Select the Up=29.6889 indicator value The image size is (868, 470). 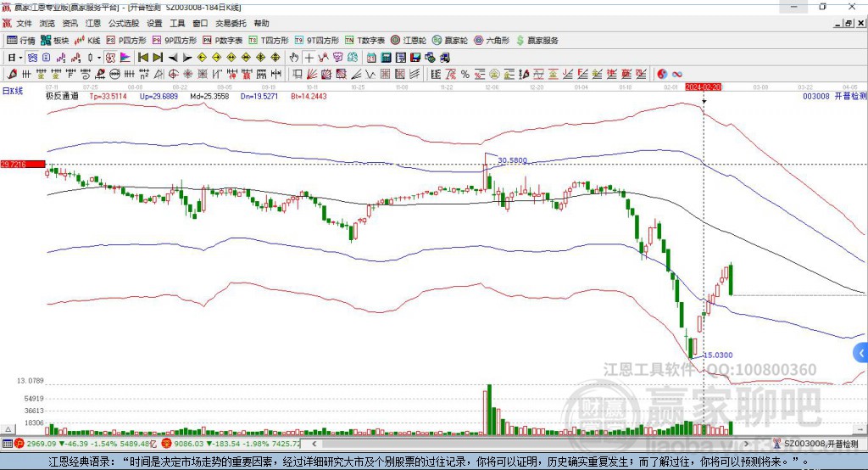159,96
